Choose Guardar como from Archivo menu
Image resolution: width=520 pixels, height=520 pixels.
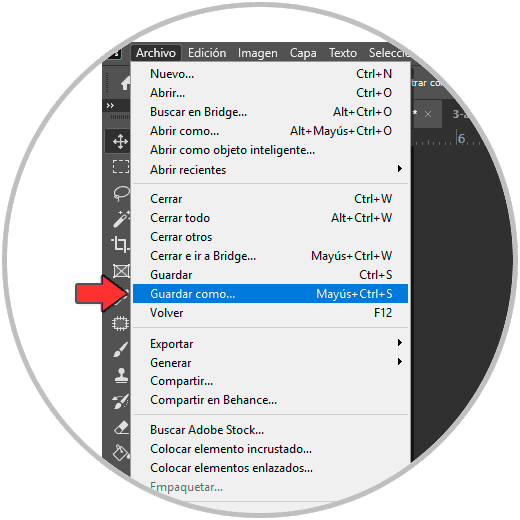point(270,294)
